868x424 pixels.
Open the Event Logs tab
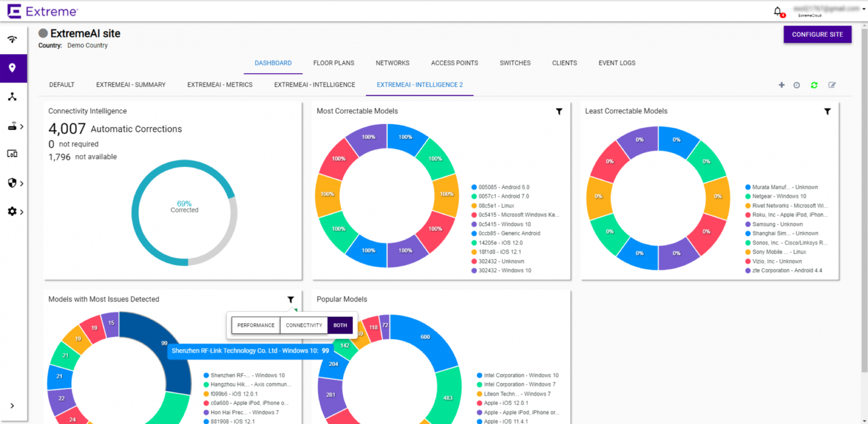pyautogui.click(x=617, y=63)
